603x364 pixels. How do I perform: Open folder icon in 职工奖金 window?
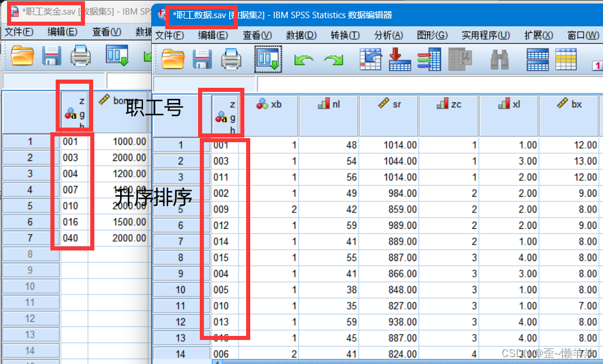22,56
